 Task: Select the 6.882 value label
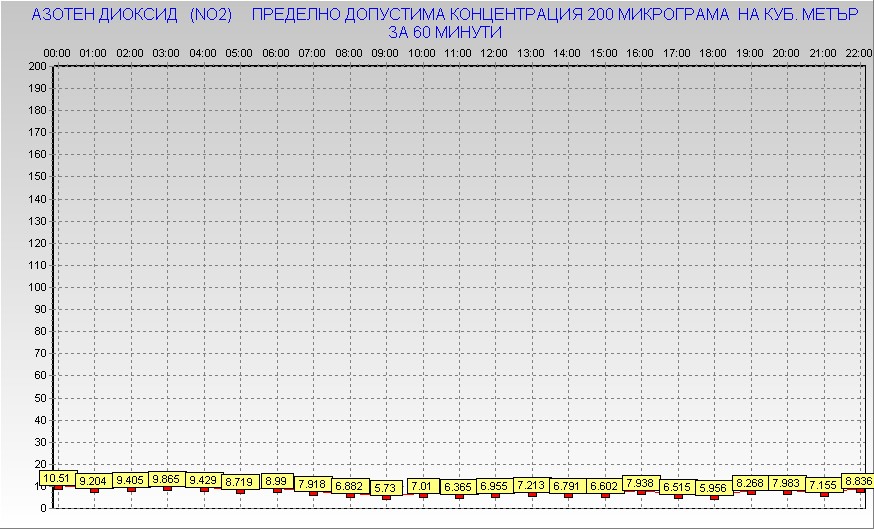(350, 485)
